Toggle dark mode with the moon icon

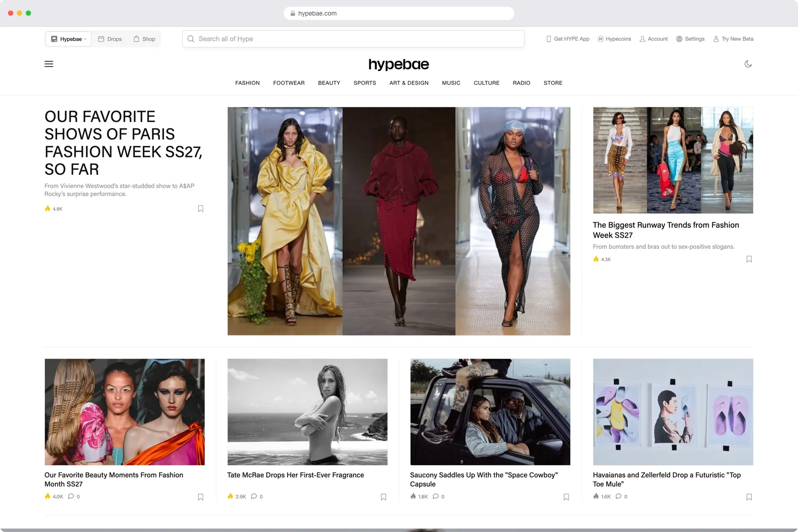tap(748, 64)
